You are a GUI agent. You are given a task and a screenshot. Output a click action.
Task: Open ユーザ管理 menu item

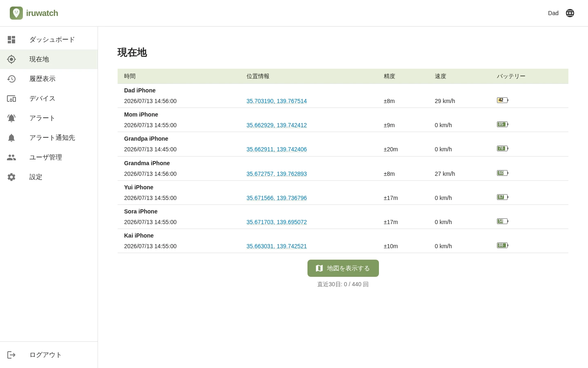(x=49, y=157)
